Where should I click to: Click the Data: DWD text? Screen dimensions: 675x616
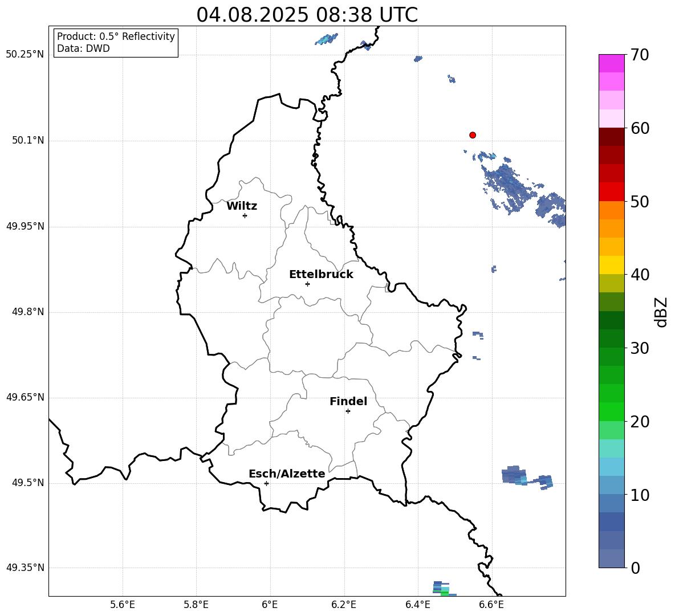(x=83, y=48)
